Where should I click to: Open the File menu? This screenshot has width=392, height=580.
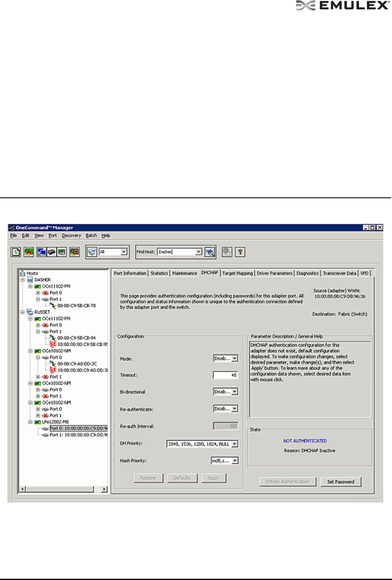[x=13, y=235]
